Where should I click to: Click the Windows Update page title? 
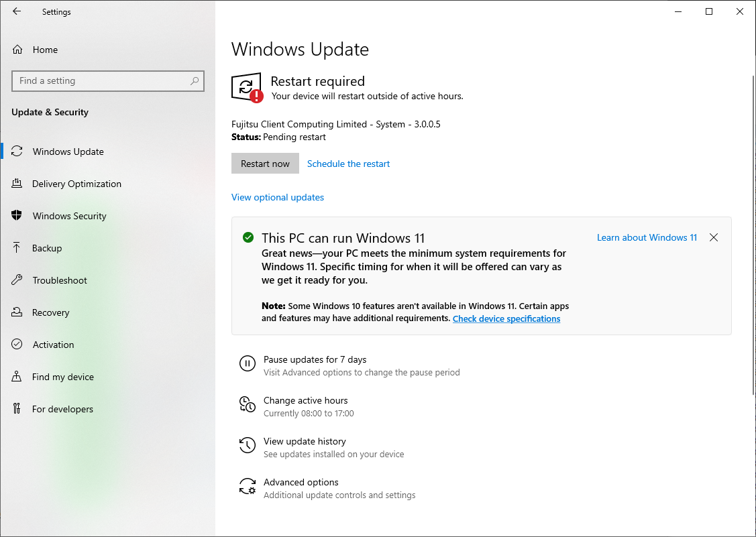point(300,49)
